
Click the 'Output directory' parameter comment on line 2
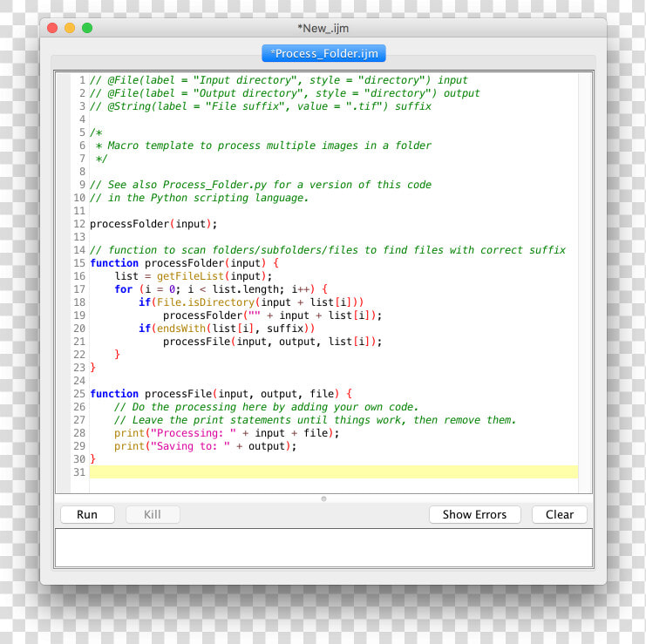[x=285, y=93]
